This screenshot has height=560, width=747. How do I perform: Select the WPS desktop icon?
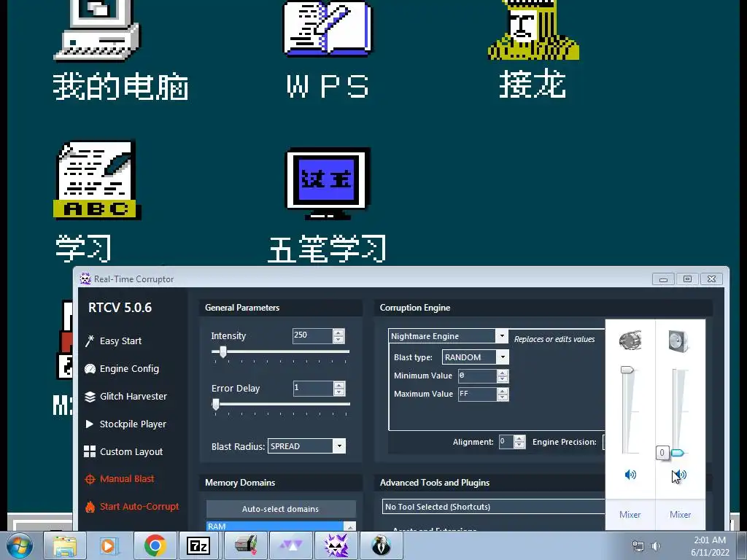tap(328, 50)
